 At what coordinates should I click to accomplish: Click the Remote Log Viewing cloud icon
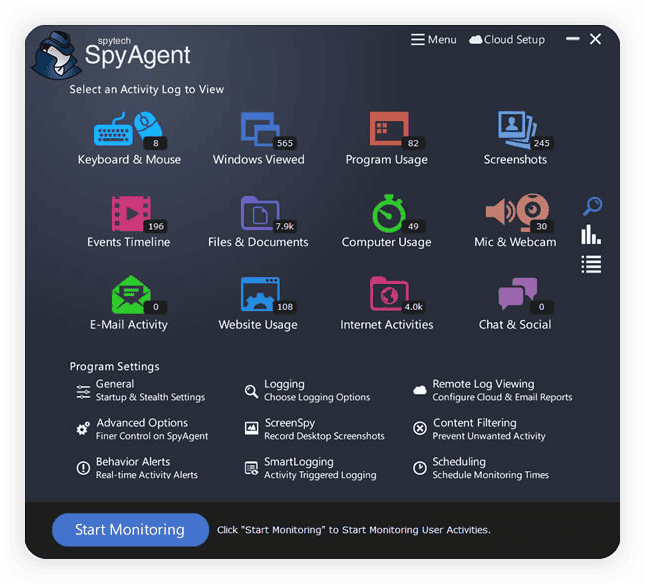point(420,390)
